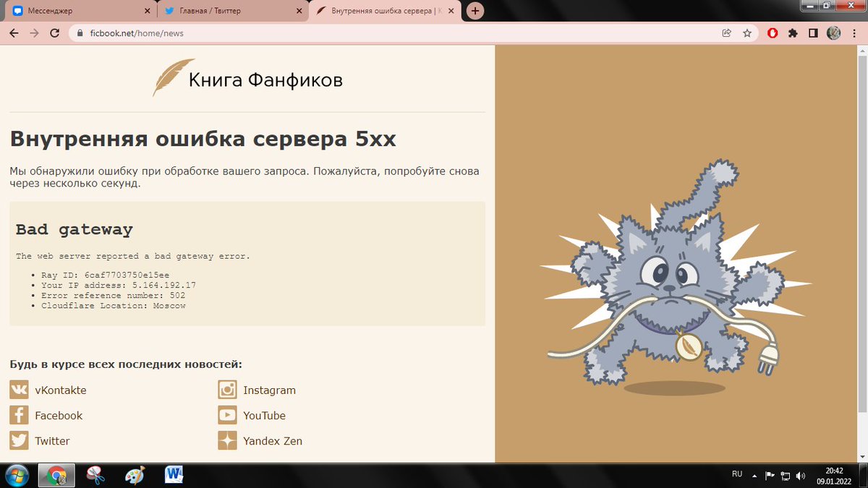
Task: Open the volume control in system tray
Action: pos(799,475)
